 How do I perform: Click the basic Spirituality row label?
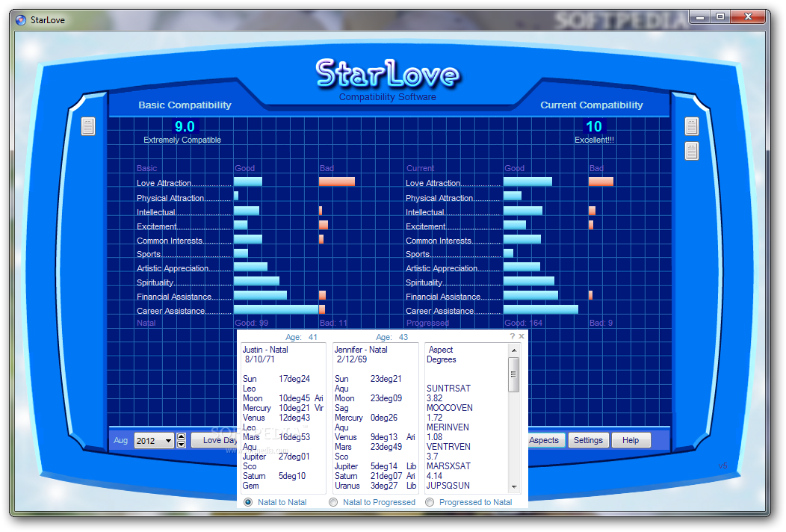pyautogui.click(x=155, y=282)
